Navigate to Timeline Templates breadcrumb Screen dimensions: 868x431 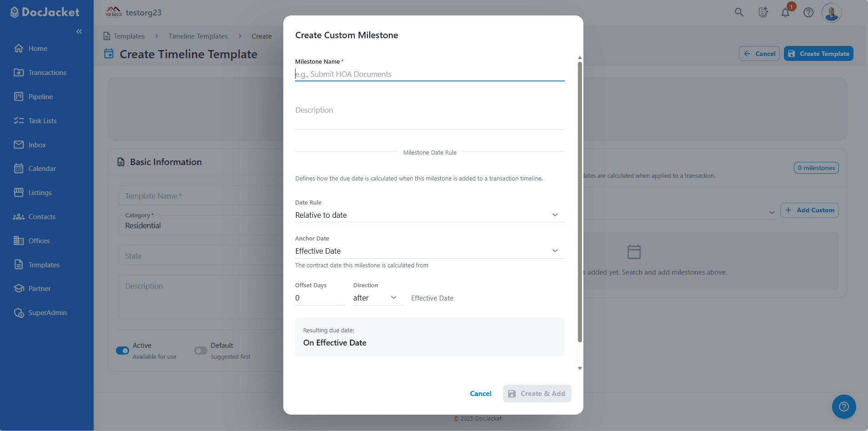198,36
